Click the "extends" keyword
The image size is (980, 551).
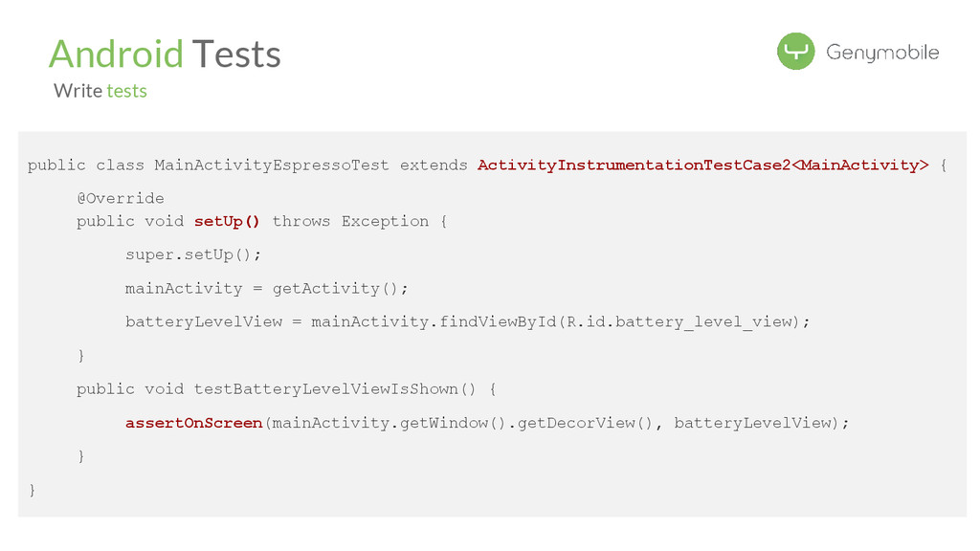pyautogui.click(x=434, y=165)
